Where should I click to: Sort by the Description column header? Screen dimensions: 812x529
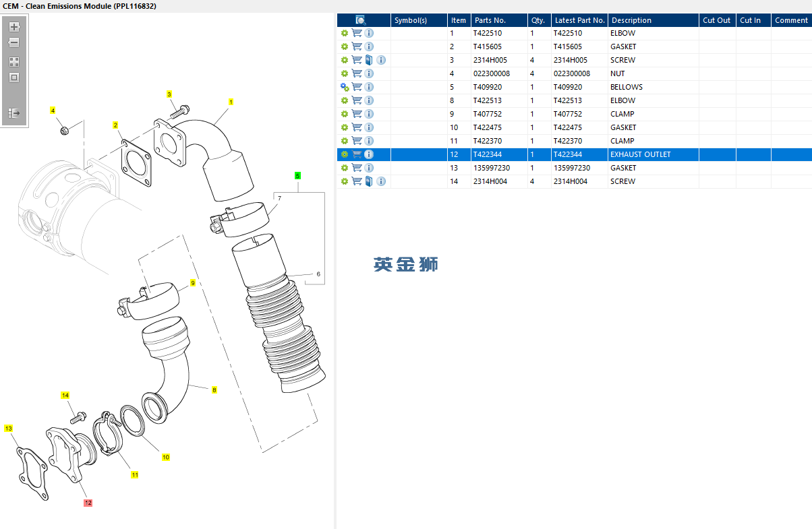(653, 20)
